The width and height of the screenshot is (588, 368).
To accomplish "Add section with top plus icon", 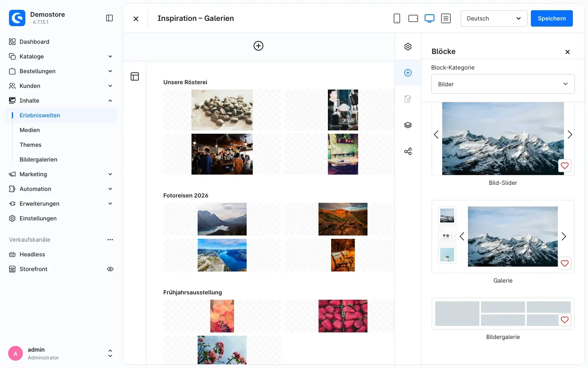I will click(258, 46).
